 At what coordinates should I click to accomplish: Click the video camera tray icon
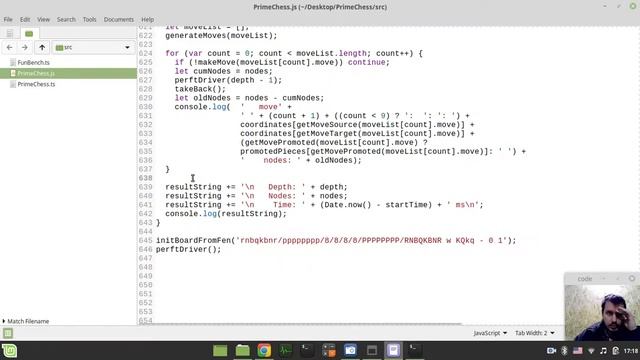(551, 351)
